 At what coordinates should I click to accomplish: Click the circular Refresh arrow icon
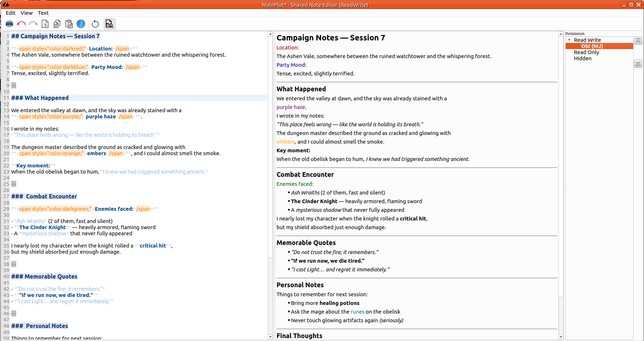coord(95,24)
